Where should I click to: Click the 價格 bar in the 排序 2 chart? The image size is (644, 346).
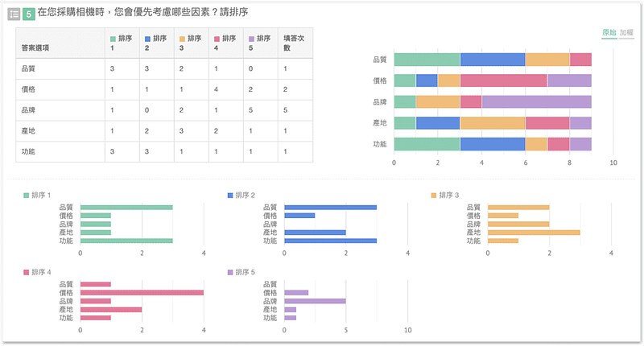[299, 216]
